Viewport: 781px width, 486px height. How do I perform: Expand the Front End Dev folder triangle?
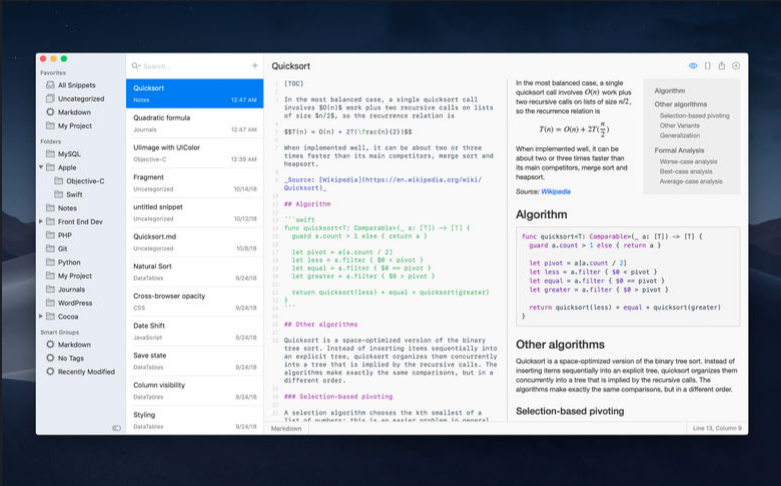[x=41, y=222]
